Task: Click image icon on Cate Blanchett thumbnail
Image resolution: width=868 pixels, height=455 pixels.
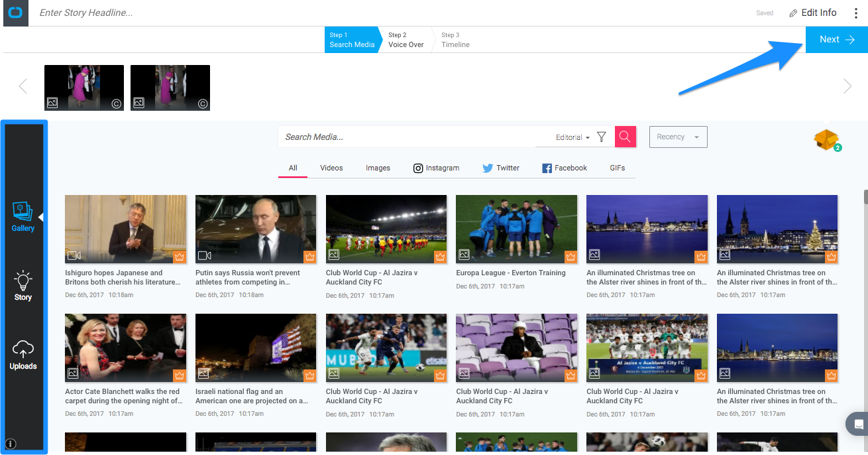Action: click(74, 373)
